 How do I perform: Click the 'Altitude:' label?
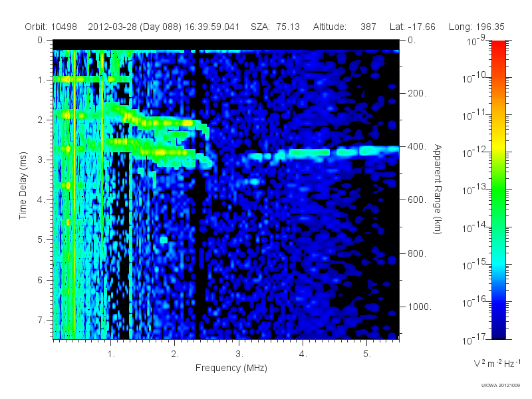point(329,27)
